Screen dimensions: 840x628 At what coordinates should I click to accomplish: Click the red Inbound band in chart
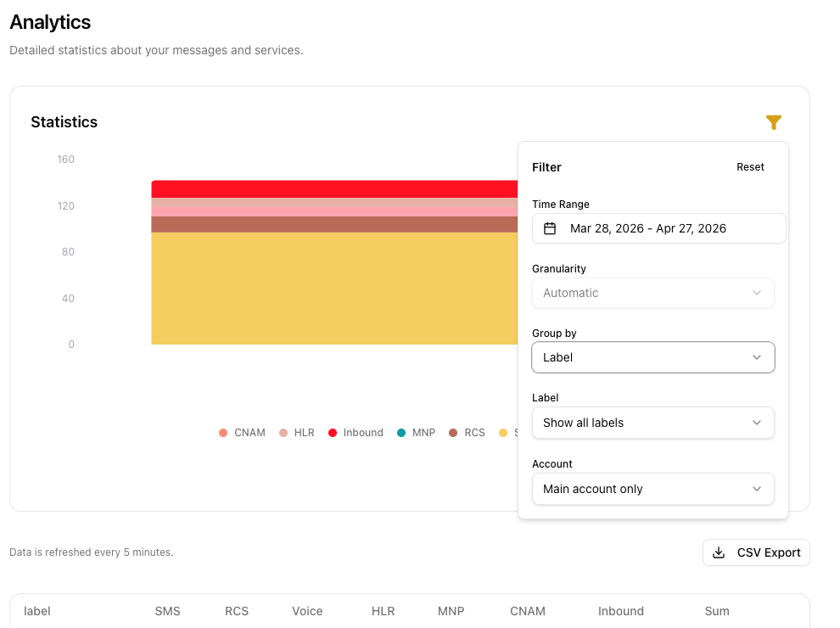(334, 189)
